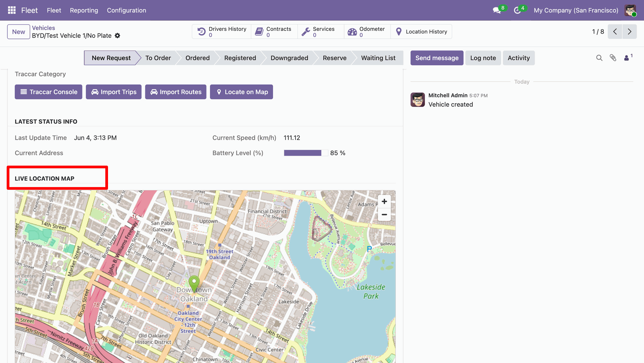Image resolution: width=644 pixels, height=363 pixels.
Task: Open the conversations chat icon with badge 8
Action: pyautogui.click(x=497, y=10)
